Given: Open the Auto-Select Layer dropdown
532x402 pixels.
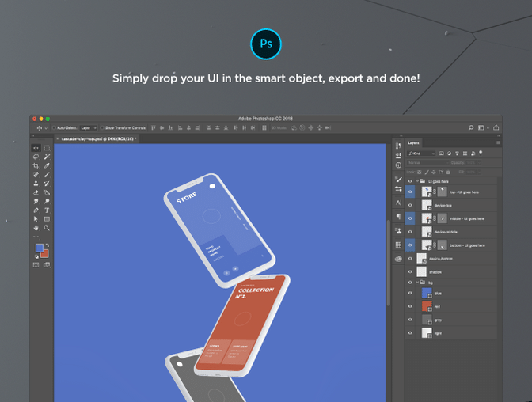Looking at the screenshot, I should point(87,127).
